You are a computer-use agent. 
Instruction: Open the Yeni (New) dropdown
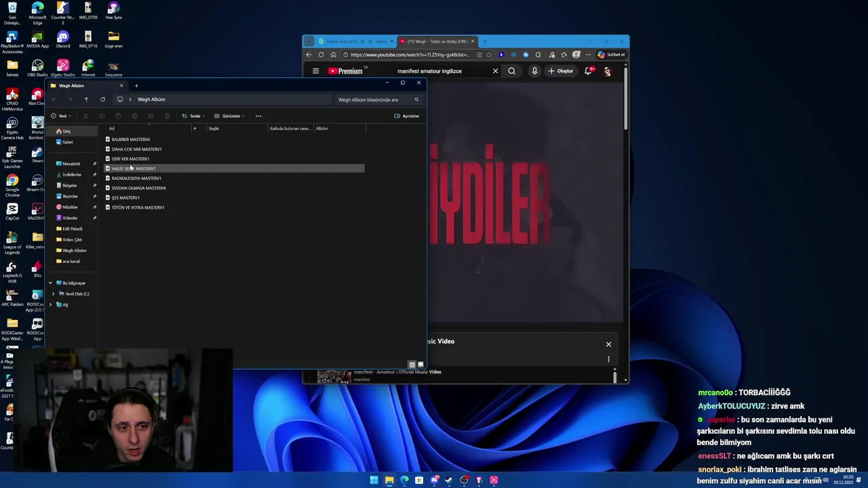click(60, 116)
